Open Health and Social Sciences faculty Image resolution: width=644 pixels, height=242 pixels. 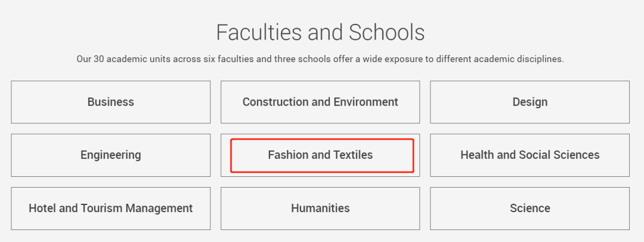pos(530,155)
